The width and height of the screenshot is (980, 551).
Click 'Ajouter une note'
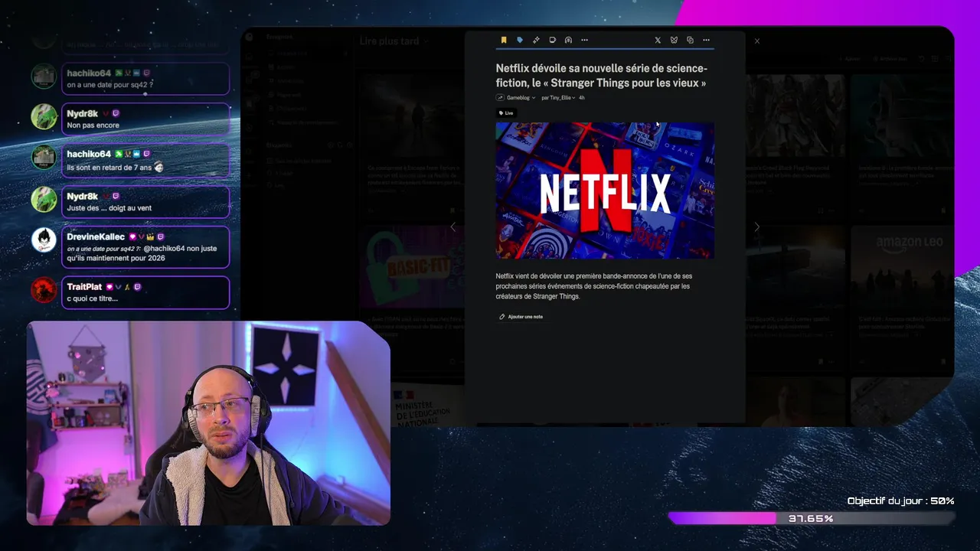521,317
